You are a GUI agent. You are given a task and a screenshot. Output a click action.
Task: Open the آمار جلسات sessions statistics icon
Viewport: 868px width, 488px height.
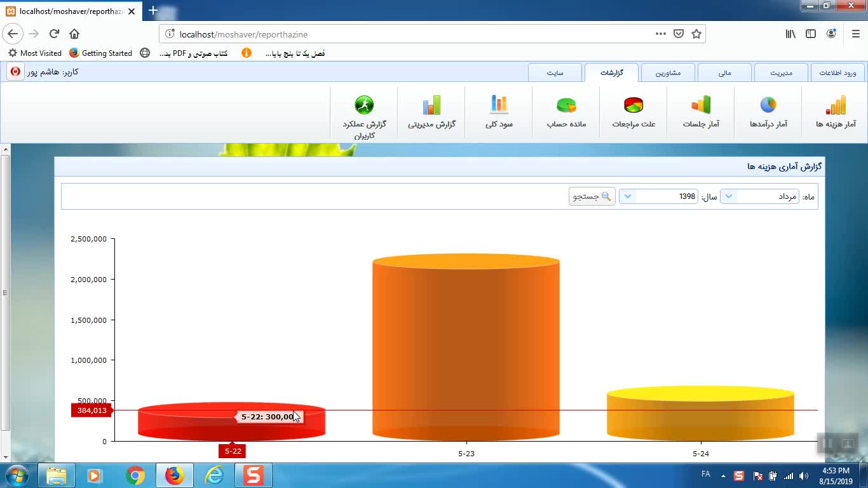701,111
